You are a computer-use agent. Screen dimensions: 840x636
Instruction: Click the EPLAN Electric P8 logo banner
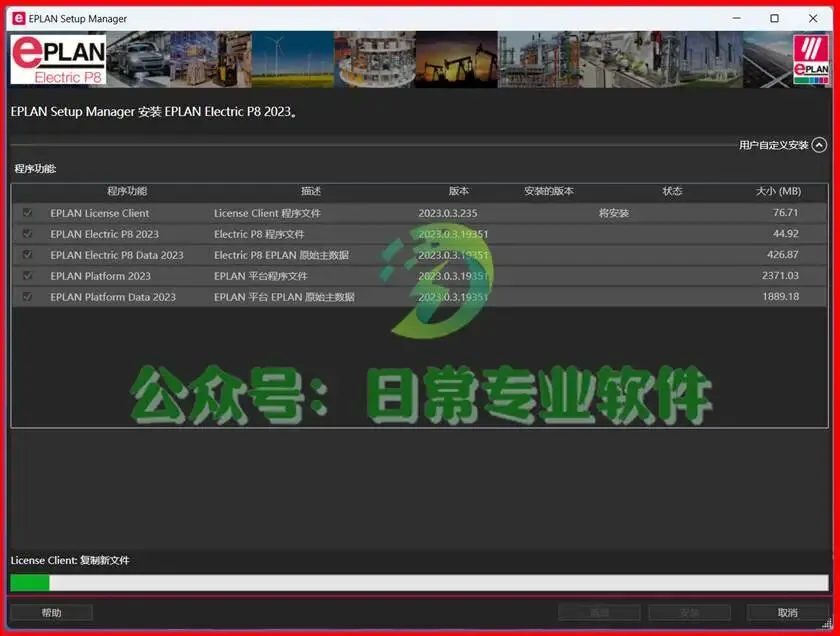click(58, 59)
